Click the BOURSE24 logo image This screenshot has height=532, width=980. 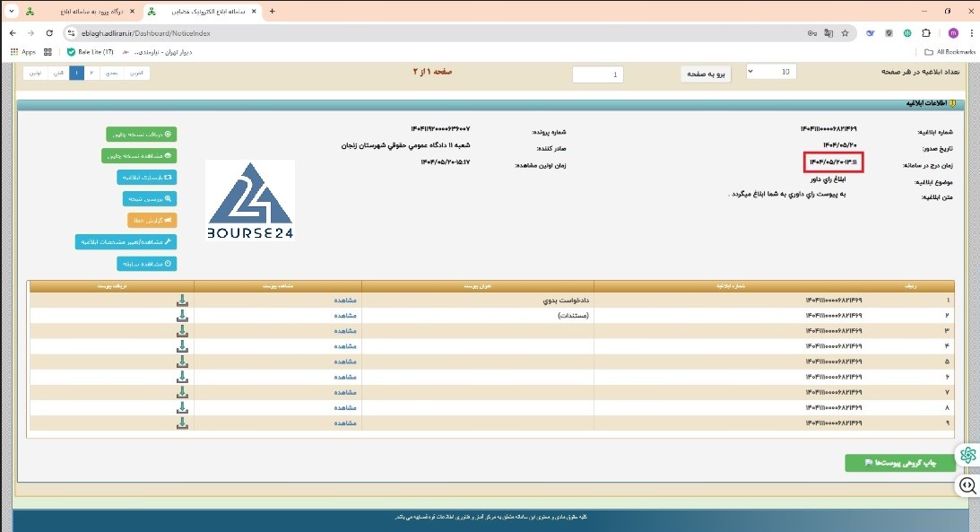click(250, 201)
